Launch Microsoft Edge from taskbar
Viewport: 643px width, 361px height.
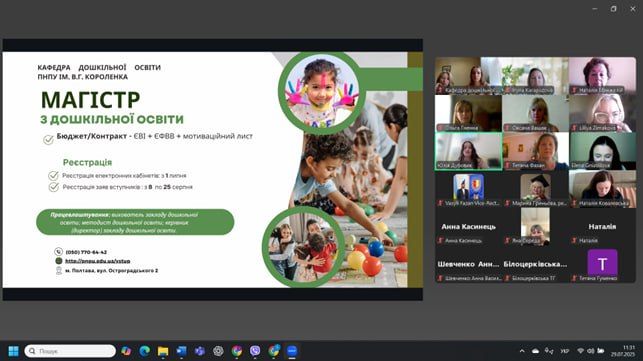tap(144, 351)
